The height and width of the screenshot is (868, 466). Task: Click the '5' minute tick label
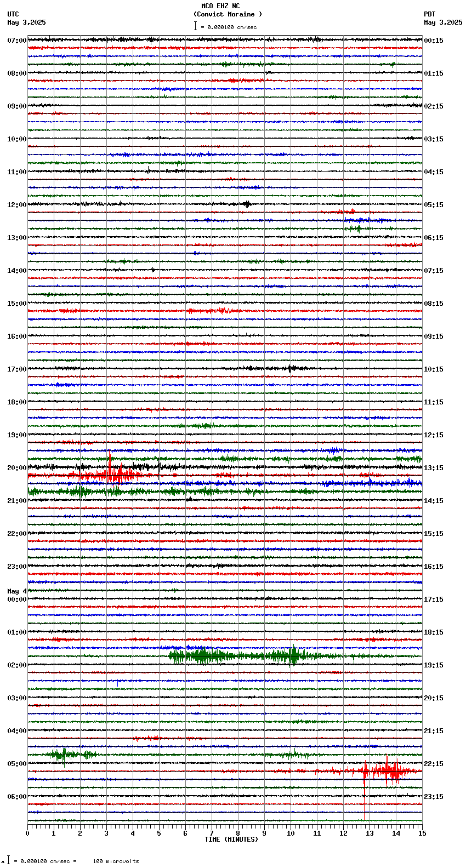pyautogui.click(x=159, y=833)
